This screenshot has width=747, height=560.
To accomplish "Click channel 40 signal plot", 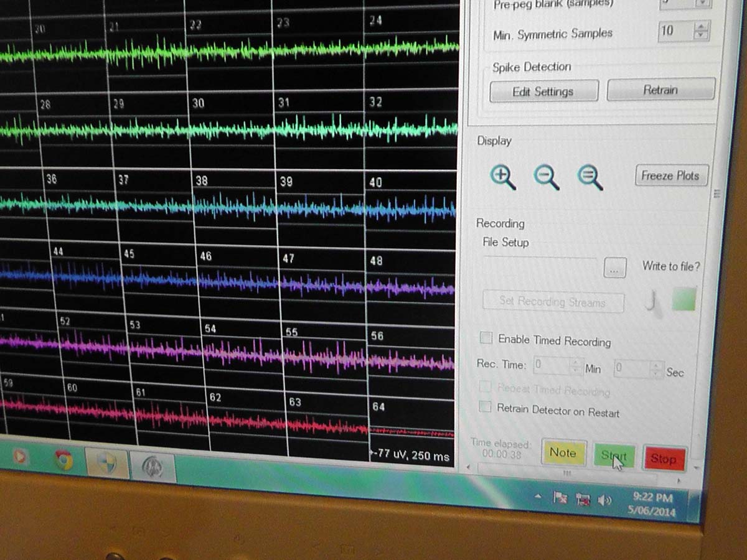I will click(x=411, y=208).
